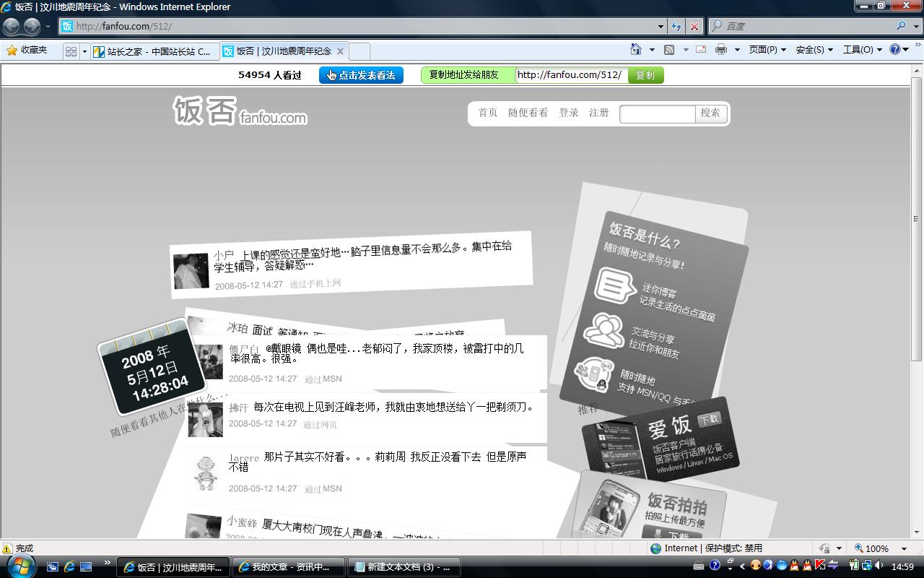Click the IE Back navigation button
Image resolution: width=924 pixels, height=578 pixels.
(x=12, y=26)
